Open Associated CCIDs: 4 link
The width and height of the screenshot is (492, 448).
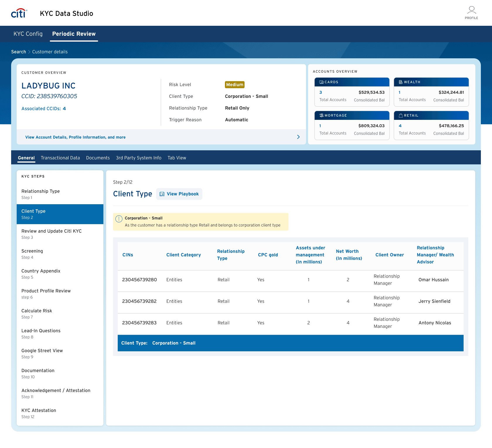(44, 108)
